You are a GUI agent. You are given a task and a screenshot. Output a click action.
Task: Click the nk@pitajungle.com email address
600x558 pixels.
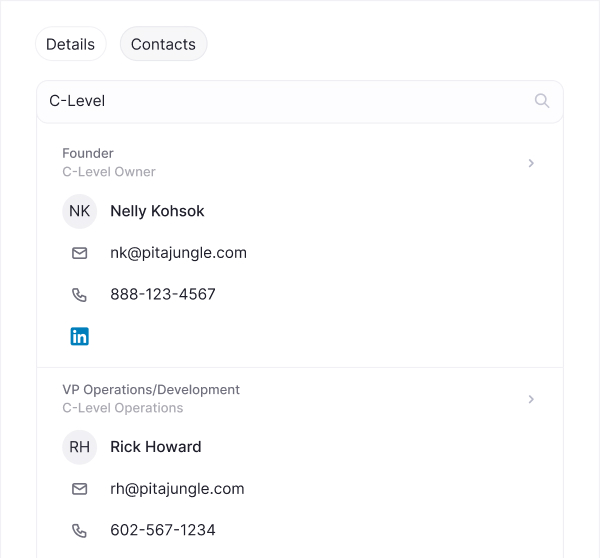[178, 253]
